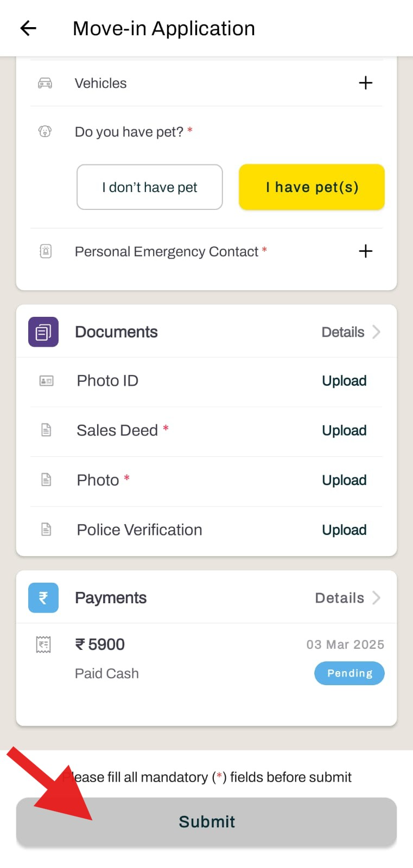The image size is (413, 868).
Task: Click the blue Payments rupee icon
Action: tap(43, 597)
